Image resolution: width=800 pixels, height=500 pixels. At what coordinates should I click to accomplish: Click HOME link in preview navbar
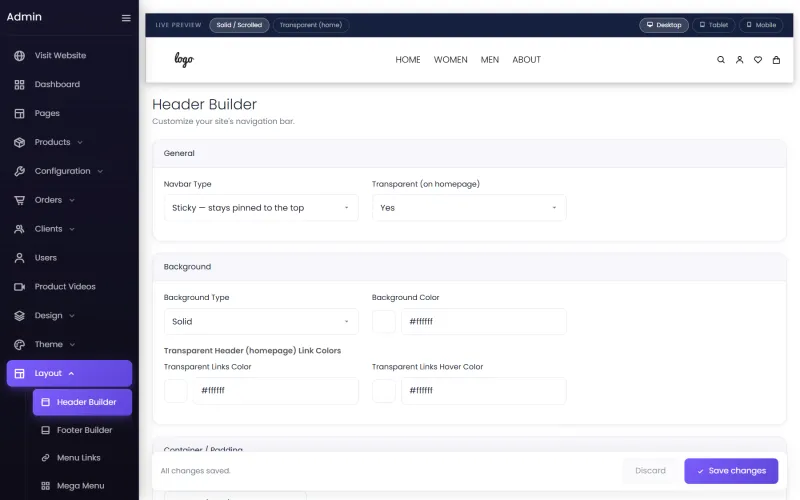point(408,60)
